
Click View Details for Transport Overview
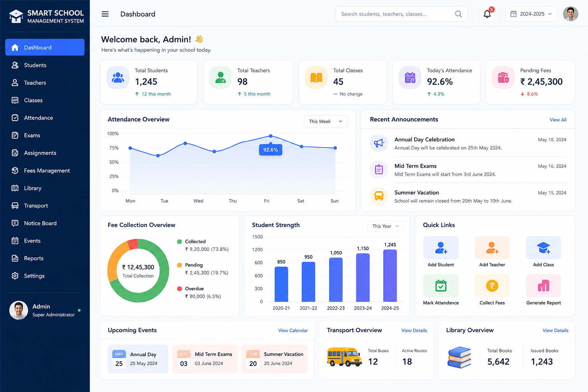pos(414,330)
